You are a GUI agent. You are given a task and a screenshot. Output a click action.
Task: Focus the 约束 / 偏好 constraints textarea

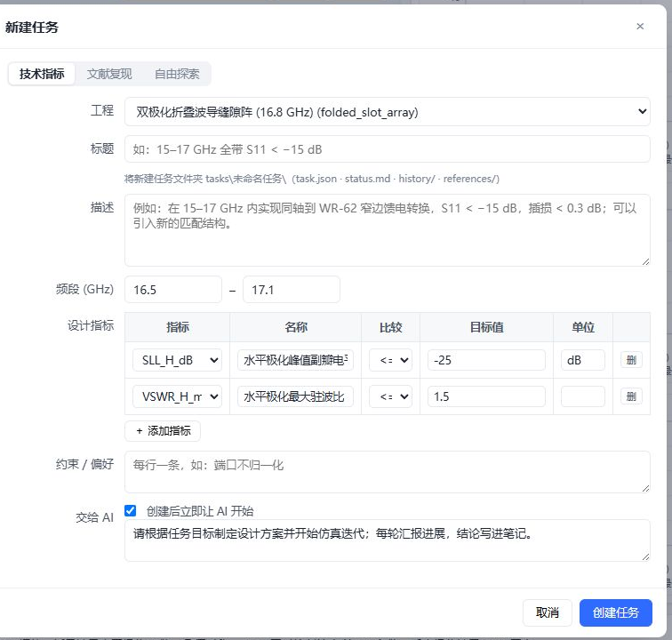click(x=387, y=472)
